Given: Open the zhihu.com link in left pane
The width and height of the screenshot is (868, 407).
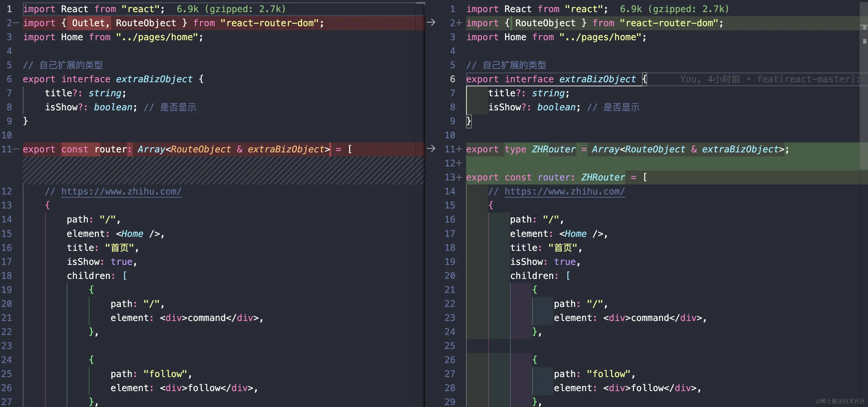Looking at the screenshot, I should [x=121, y=191].
